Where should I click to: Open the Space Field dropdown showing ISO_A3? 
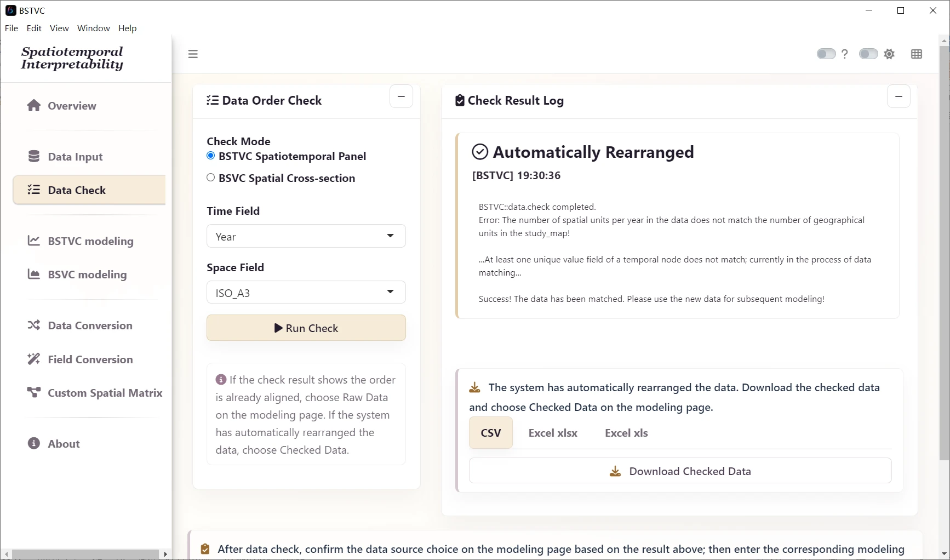(306, 293)
